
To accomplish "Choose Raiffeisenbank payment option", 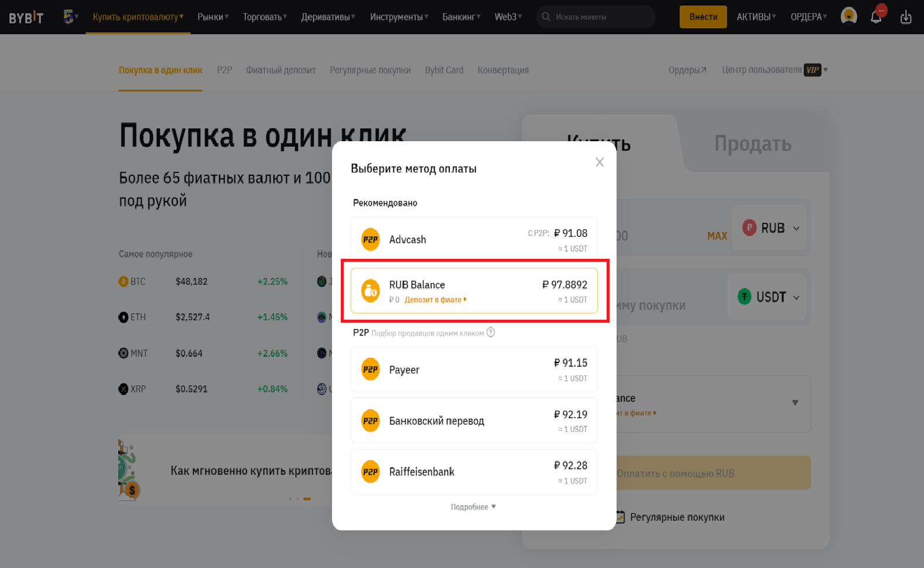I will click(x=474, y=472).
